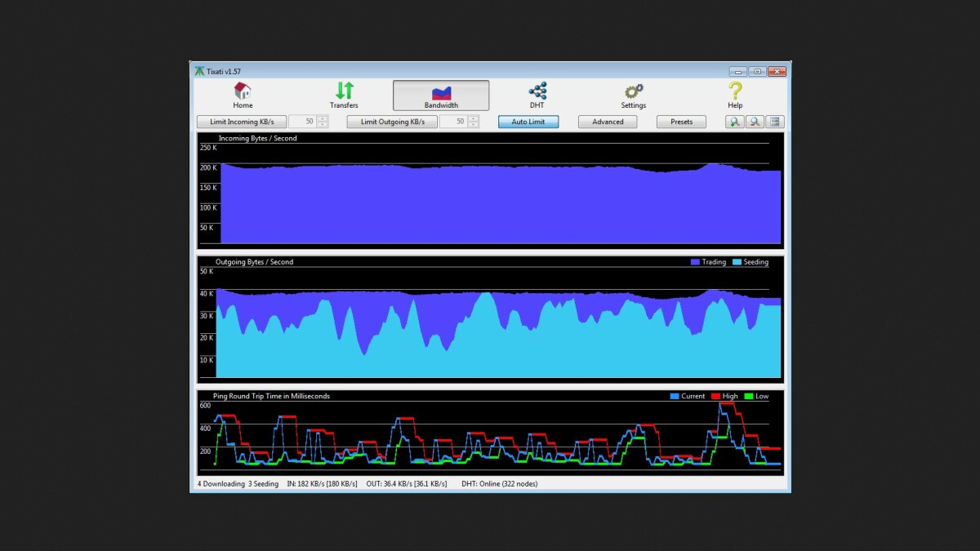Increase the incoming limit with the up stepper
The image size is (980, 551).
pos(323,118)
